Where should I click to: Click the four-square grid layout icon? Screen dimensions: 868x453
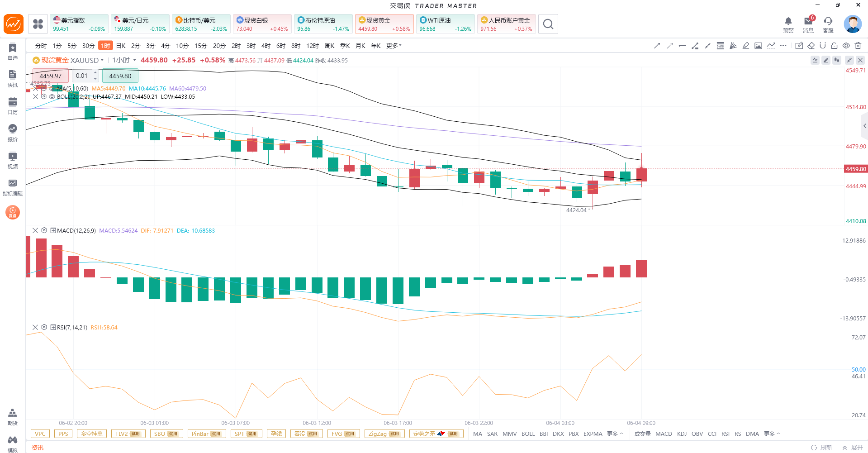pyautogui.click(x=38, y=24)
